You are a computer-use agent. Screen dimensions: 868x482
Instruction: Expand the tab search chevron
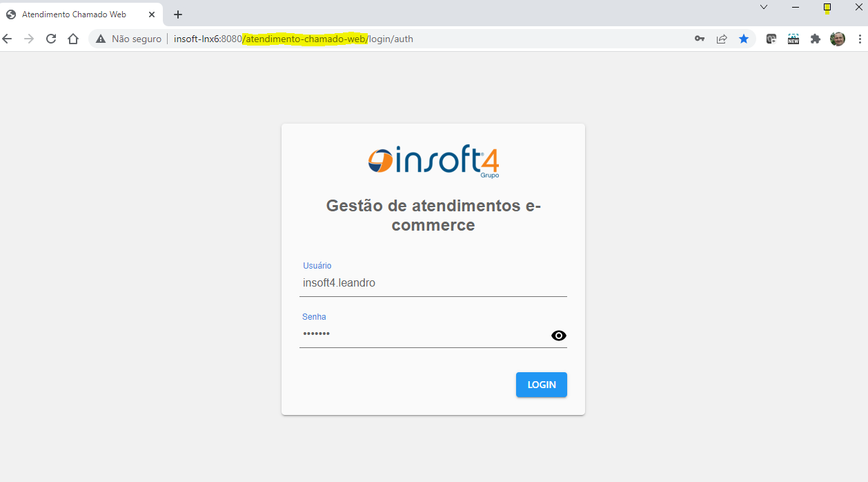coord(763,7)
